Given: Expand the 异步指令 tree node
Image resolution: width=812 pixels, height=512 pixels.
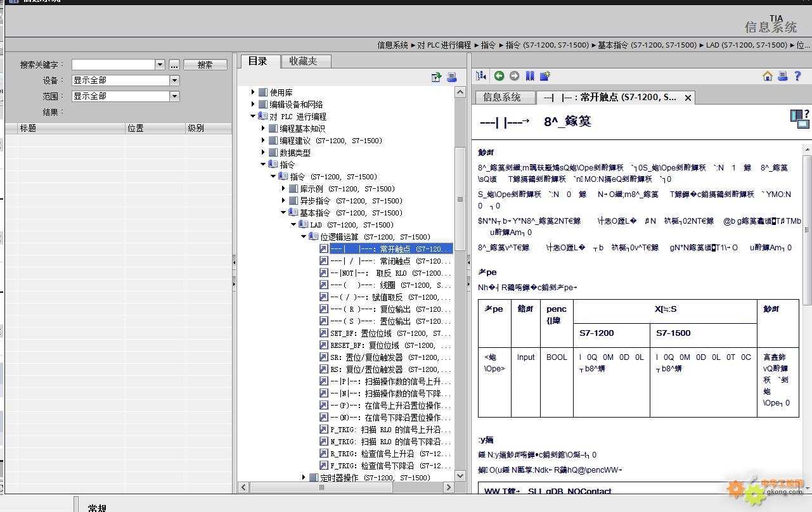Looking at the screenshot, I should pos(283,201).
